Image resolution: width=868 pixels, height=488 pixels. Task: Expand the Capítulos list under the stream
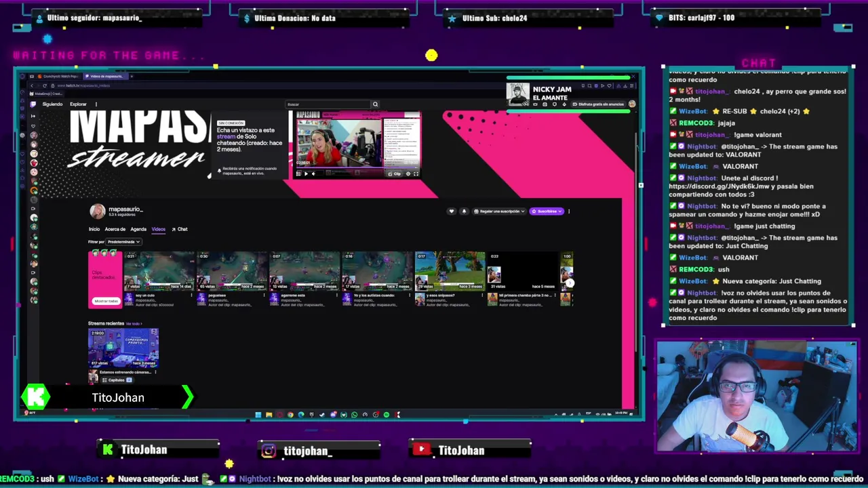click(117, 380)
